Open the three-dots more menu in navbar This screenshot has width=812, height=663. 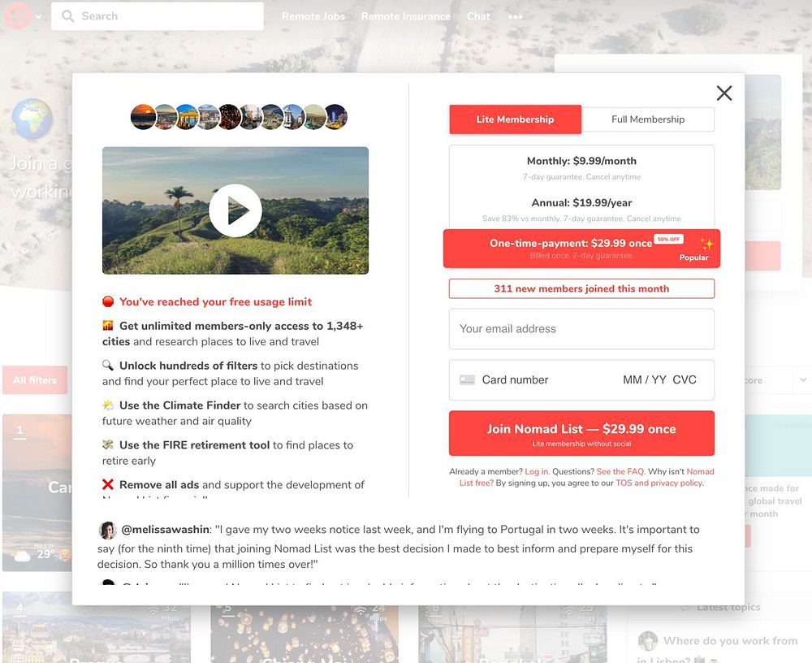[516, 16]
